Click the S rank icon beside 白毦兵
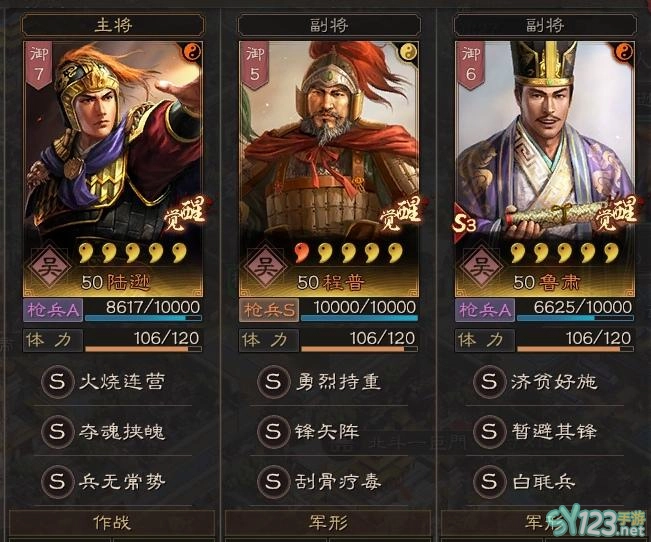 tap(489, 481)
